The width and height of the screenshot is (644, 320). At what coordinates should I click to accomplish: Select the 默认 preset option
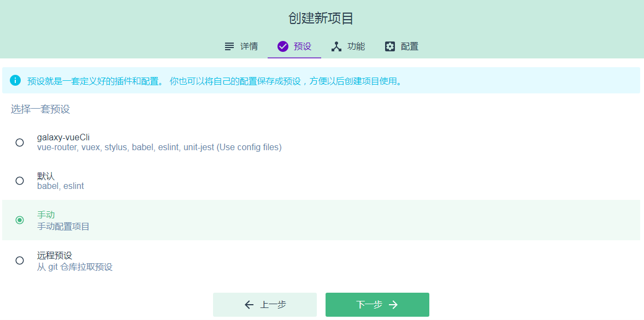[20, 181]
